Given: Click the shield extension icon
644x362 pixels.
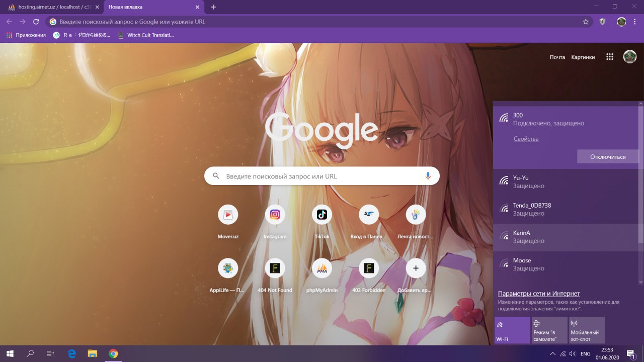Looking at the screenshot, I should click(602, 22).
